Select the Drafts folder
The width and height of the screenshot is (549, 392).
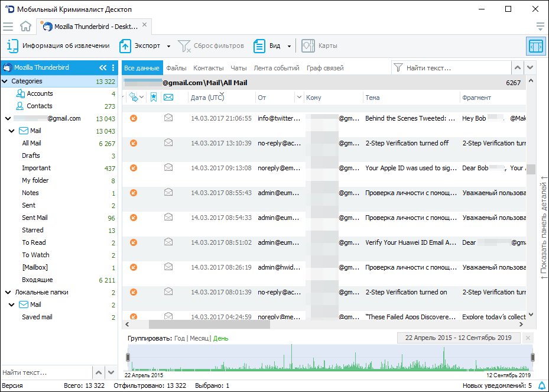(31, 155)
